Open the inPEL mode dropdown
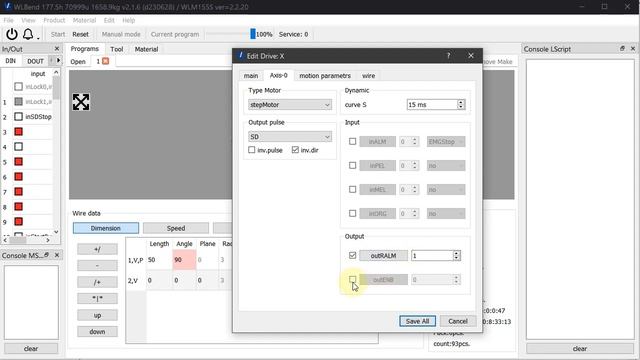 [446, 165]
